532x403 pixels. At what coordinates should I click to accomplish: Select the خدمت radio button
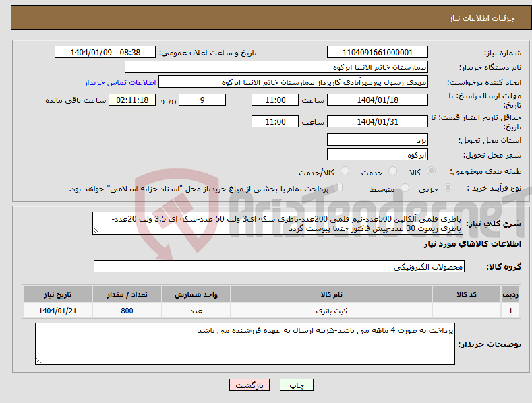pyautogui.click(x=392, y=171)
